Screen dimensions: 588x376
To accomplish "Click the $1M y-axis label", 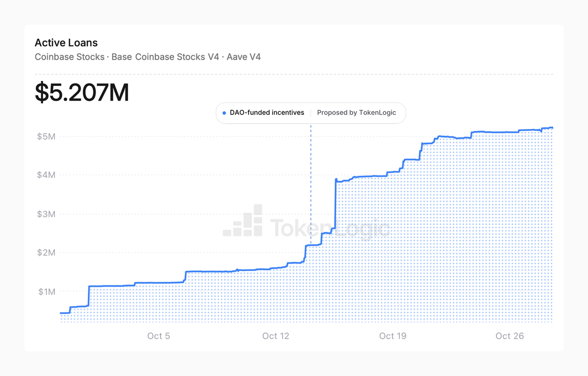I will click(x=46, y=291).
